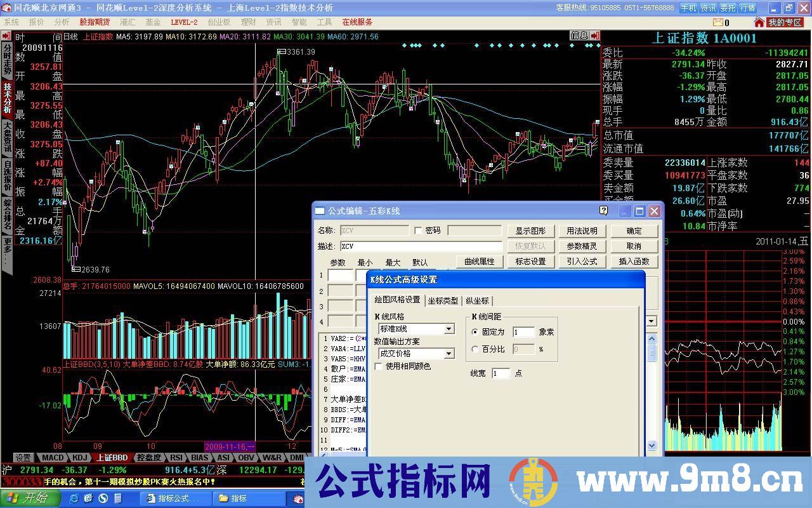Click the 取消 button in formula editor
Image resolution: width=812 pixels, height=508 pixels.
click(634, 246)
